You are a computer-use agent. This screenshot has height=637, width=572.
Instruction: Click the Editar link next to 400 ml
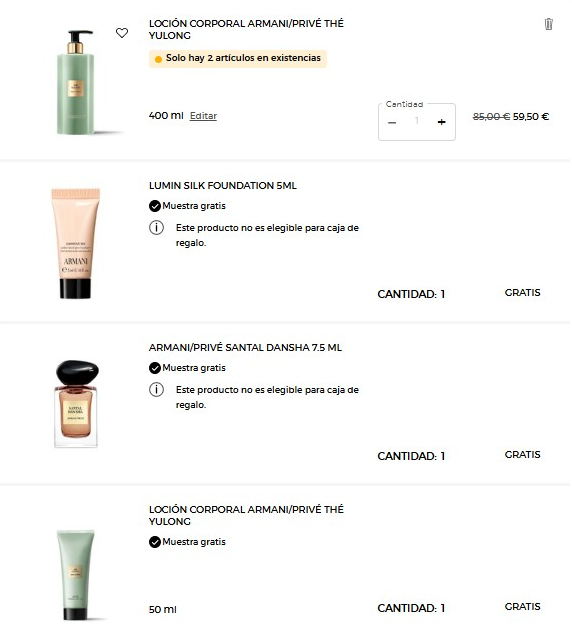[203, 116]
